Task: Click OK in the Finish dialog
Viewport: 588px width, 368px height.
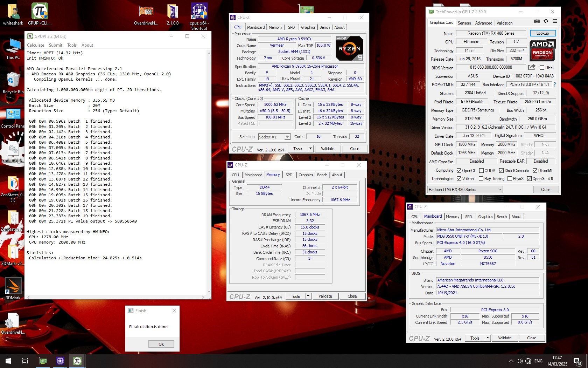Action: (x=161, y=344)
